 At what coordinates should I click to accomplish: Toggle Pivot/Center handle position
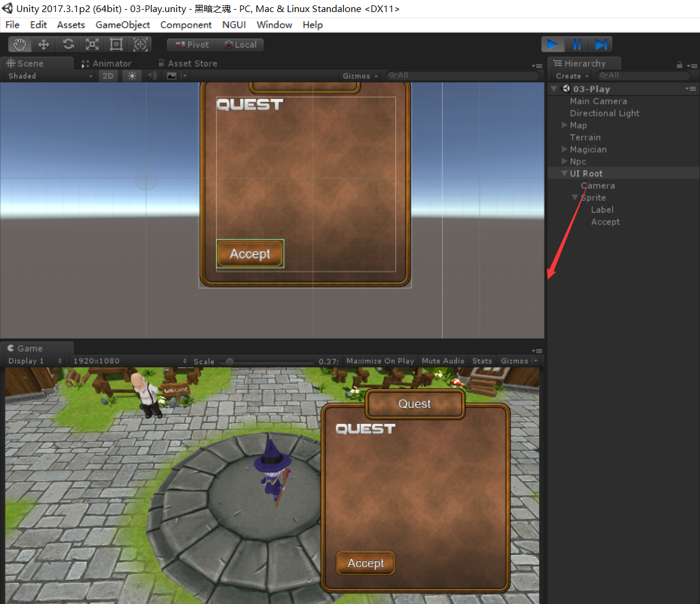click(x=192, y=45)
